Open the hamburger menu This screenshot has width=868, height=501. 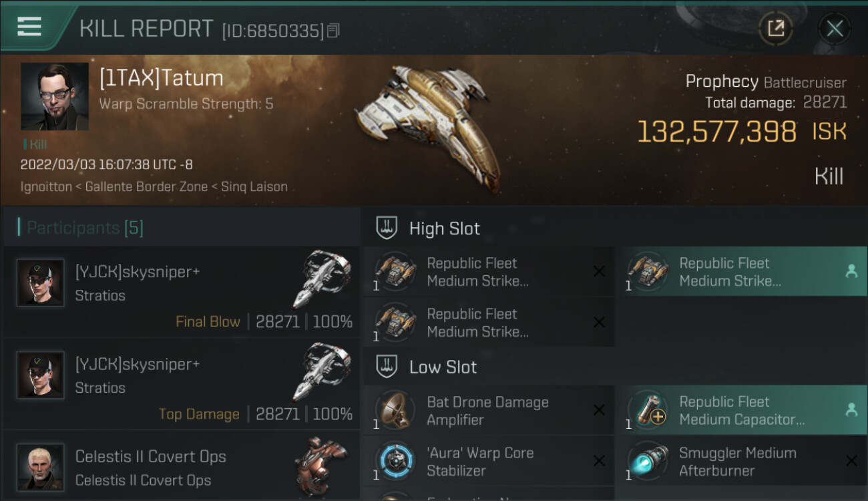pos(29,27)
